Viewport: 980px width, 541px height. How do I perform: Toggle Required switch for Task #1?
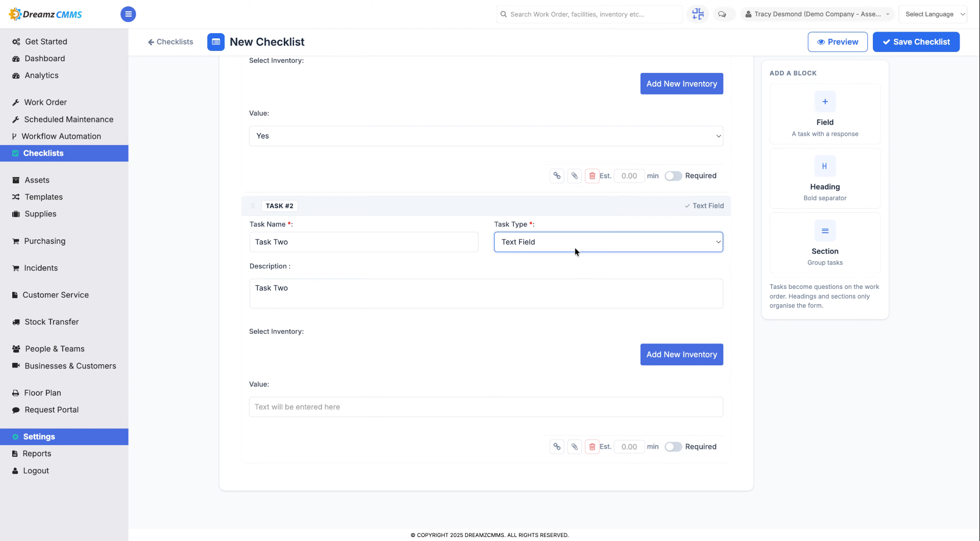[x=673, y=176]
